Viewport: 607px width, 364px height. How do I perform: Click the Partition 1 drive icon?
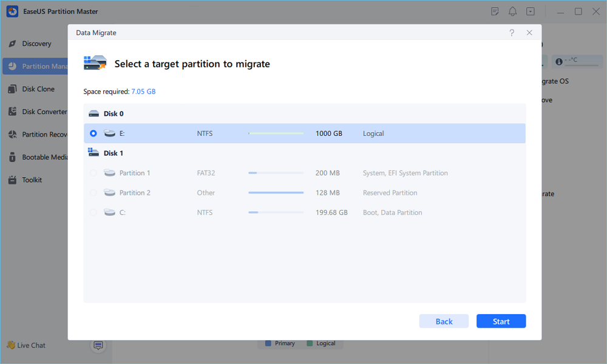coord(109,173)
